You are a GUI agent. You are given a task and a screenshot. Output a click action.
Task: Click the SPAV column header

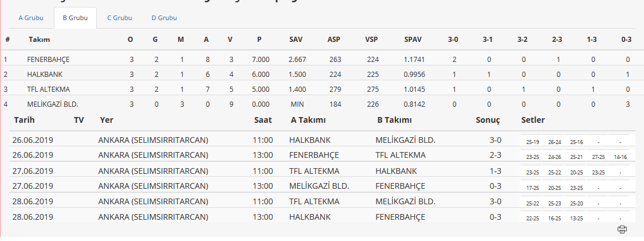[413, 40]
